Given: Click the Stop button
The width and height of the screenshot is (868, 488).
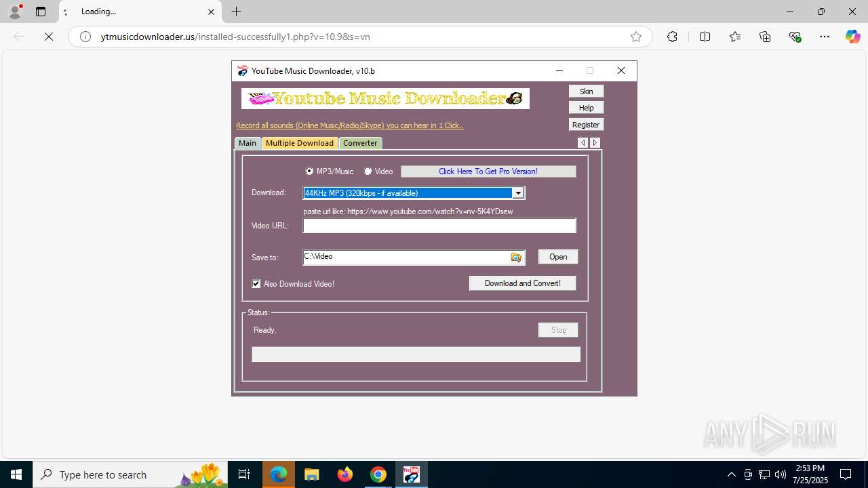Looking at the screenshot, I should 558,330.
